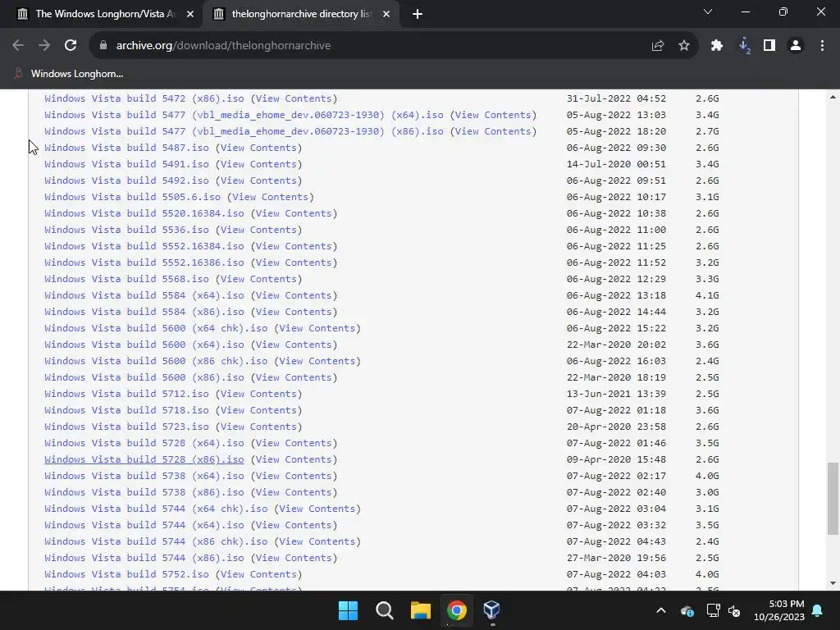Open the notifications bell

(x=818, y=610)
